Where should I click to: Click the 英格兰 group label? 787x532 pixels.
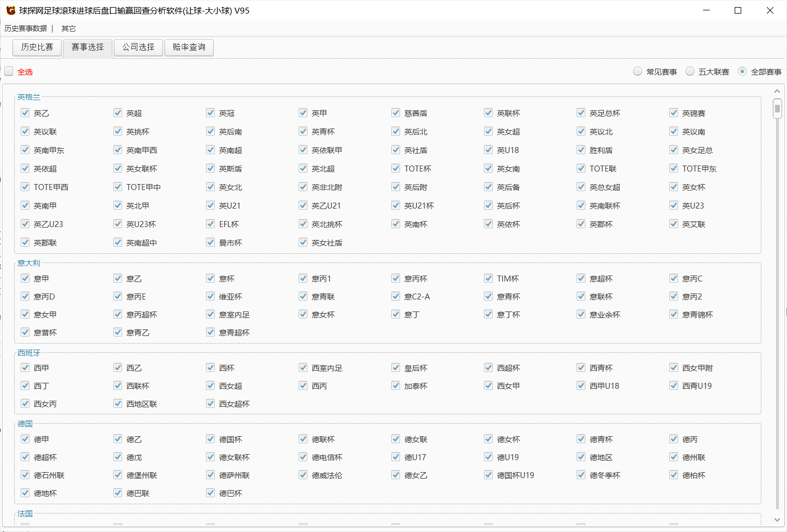[x=29, y=97]
